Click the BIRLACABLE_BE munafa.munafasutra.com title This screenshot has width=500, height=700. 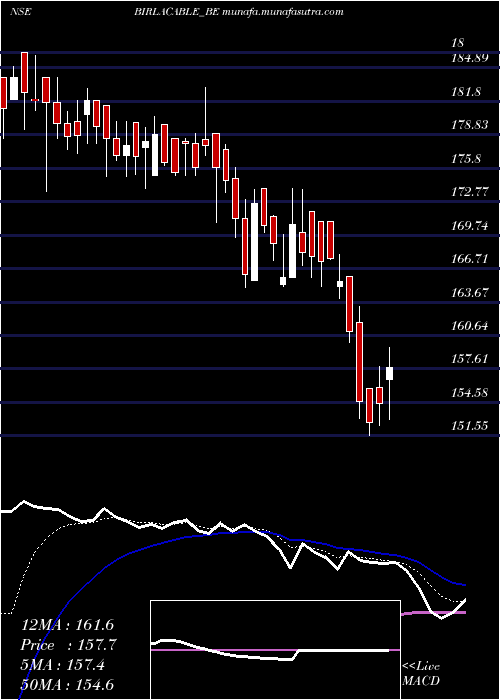238,12
